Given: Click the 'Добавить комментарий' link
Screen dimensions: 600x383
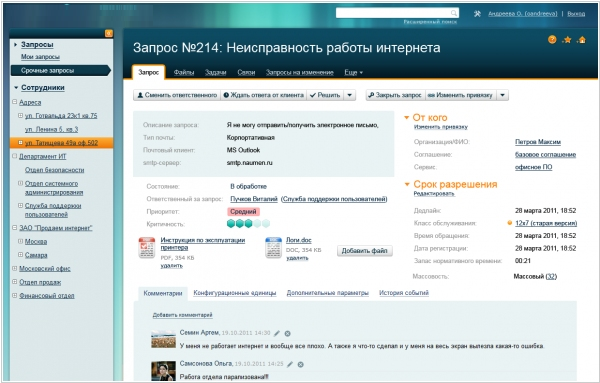Looking at the screenshot, I should click(182, 315).
